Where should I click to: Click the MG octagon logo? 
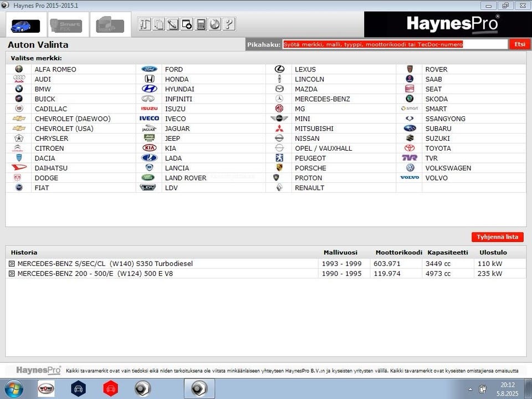(279, 109)
